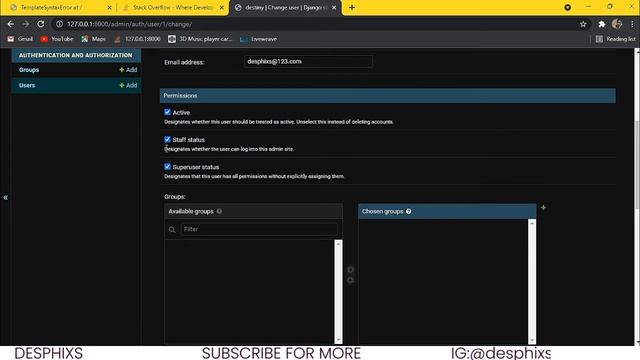Select the Change user Django tab

286,7
